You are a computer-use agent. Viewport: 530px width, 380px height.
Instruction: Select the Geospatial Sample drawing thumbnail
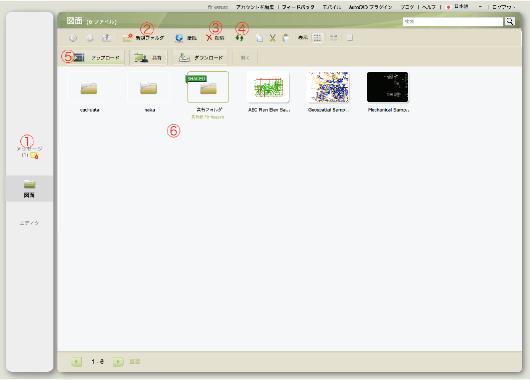(x=328, y=87)
